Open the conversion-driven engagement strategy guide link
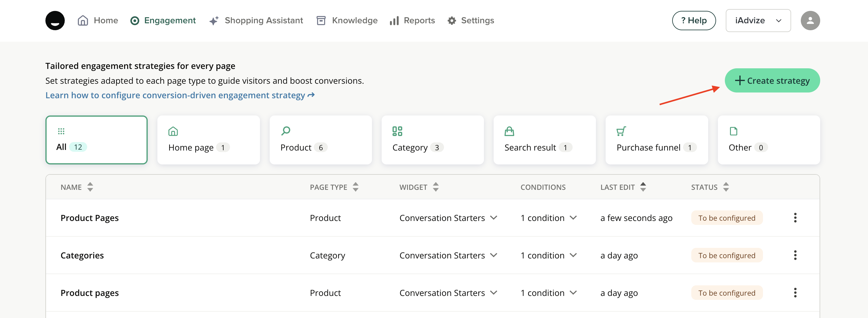This screenshot has height=318, width=868. (179, 95)
